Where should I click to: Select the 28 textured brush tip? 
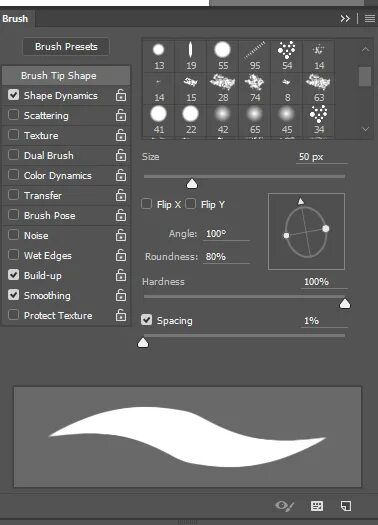tap(223, 88)
